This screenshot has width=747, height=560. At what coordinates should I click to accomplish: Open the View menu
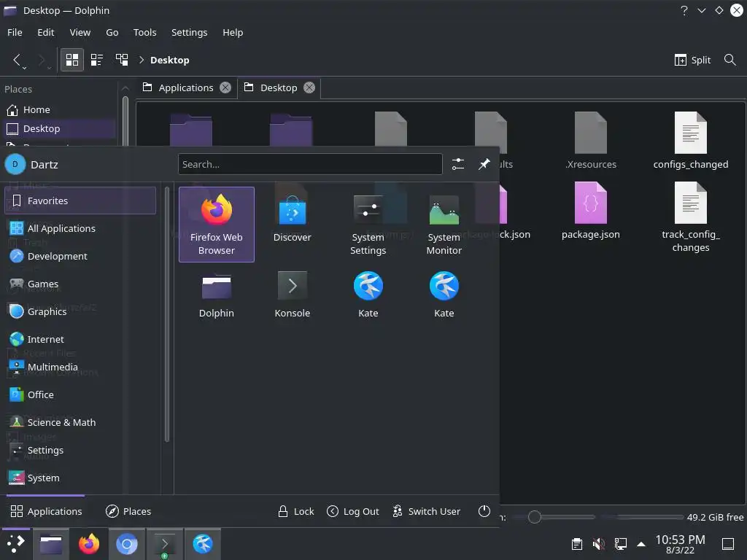(80, 32)
